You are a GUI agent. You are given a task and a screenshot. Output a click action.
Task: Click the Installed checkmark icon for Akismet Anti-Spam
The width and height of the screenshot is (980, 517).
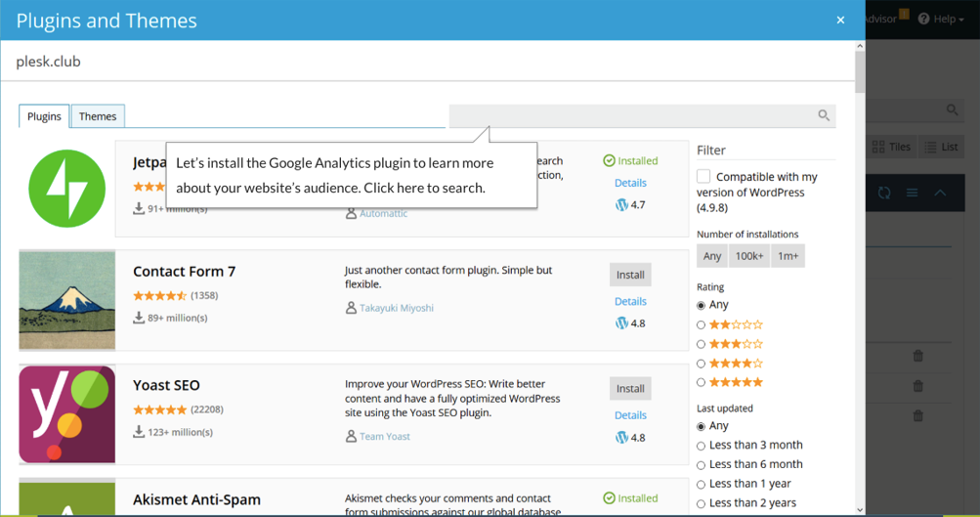tap(609, 498)
